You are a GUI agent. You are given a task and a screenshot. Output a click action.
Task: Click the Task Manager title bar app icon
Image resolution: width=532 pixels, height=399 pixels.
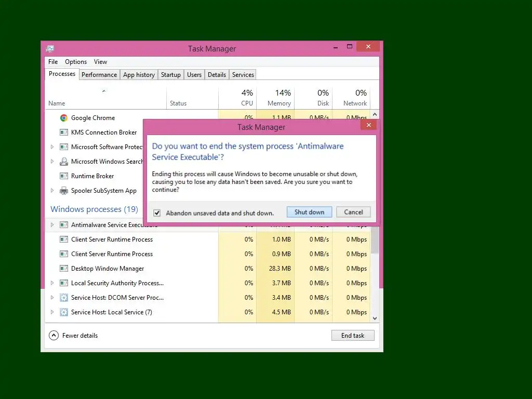(x=50, y=48)
